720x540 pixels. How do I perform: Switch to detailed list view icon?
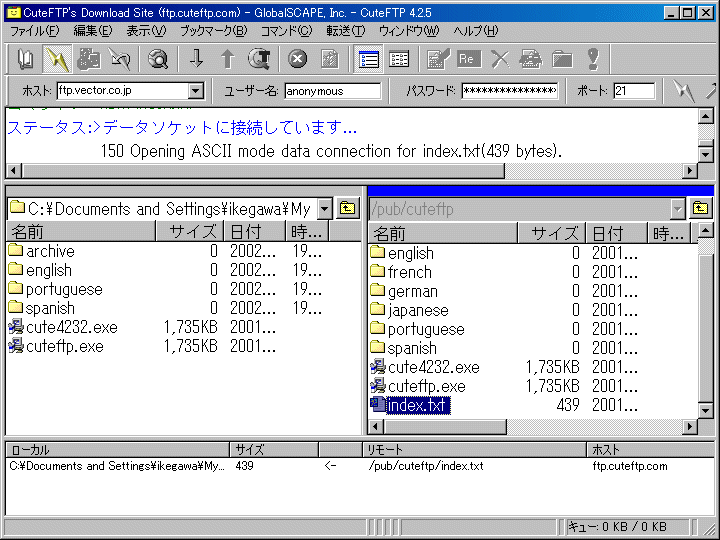pyautogui.click(x=368, y=59)
